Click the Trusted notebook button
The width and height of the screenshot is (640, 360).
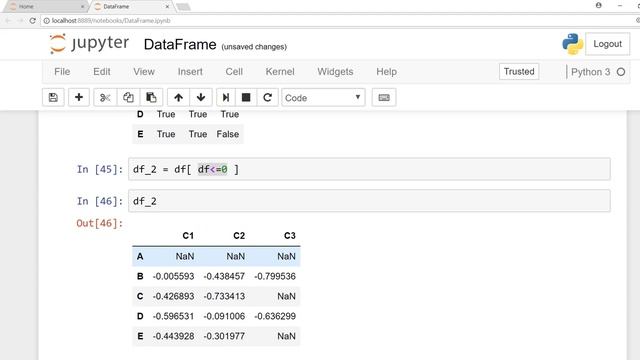(x=519, y=71)
